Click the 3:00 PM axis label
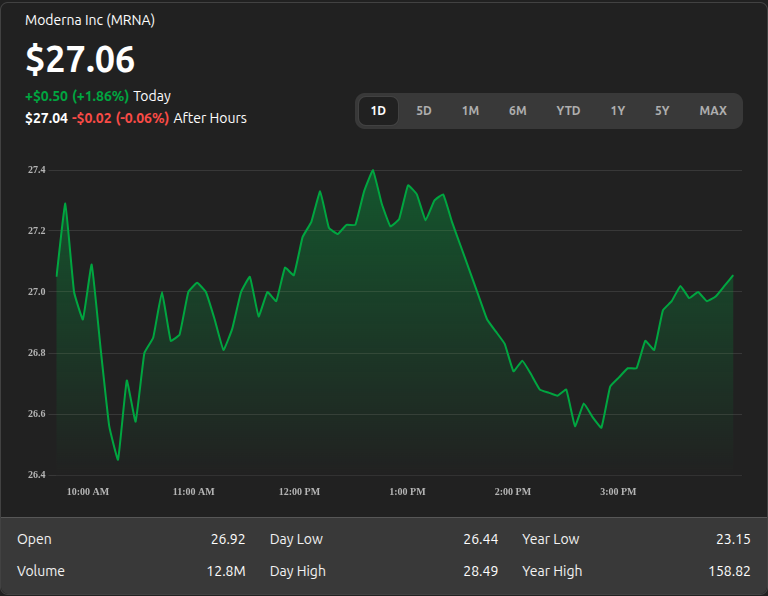The width and height of the screenshot is (768, 596). (x=618, y=492)
